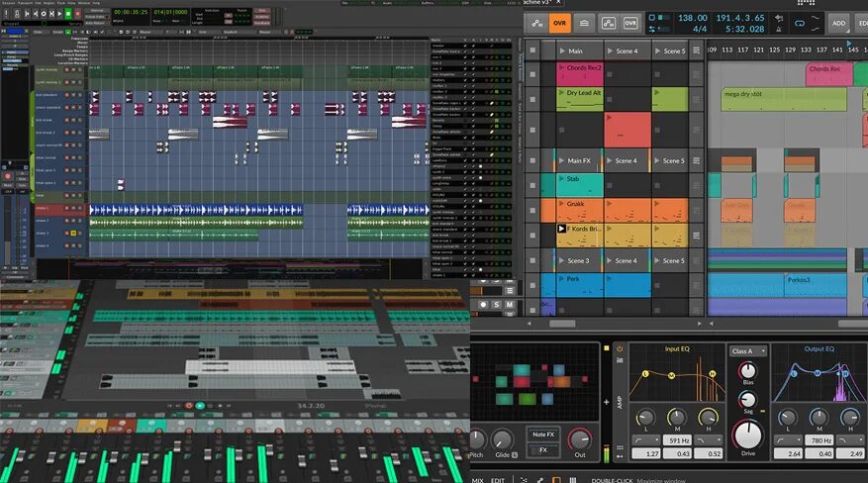Screen dimensions: 868x483
Task: Click the red Out knob
Action: tap(580, 439)
